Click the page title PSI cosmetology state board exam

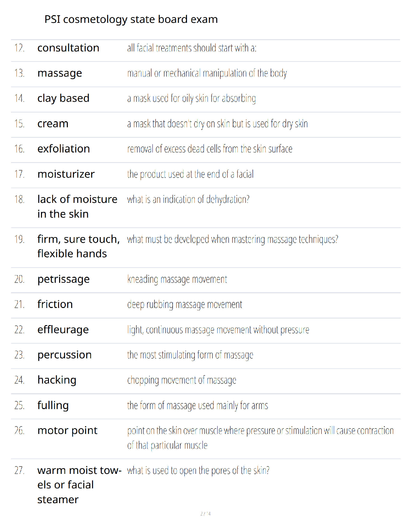click(x=131, y=19)
